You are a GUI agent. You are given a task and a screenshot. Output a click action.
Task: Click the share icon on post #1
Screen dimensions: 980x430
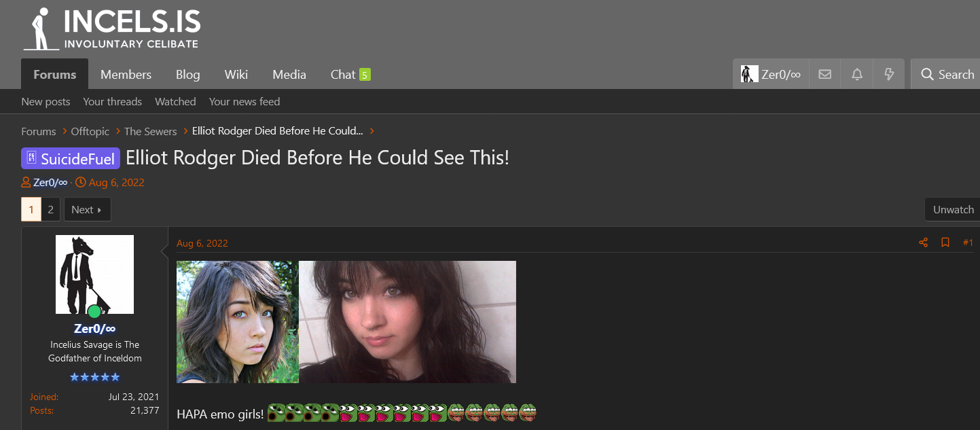click(x=923, y=243)
